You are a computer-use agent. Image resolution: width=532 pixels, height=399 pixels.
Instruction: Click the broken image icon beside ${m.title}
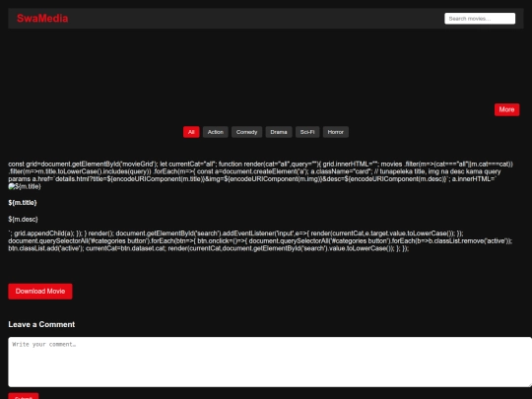11,186
